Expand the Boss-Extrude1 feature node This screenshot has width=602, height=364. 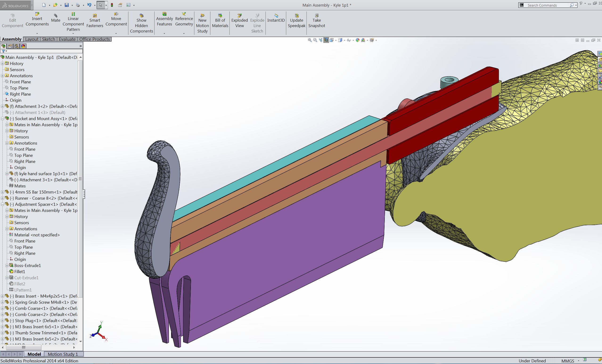[7, 265]
